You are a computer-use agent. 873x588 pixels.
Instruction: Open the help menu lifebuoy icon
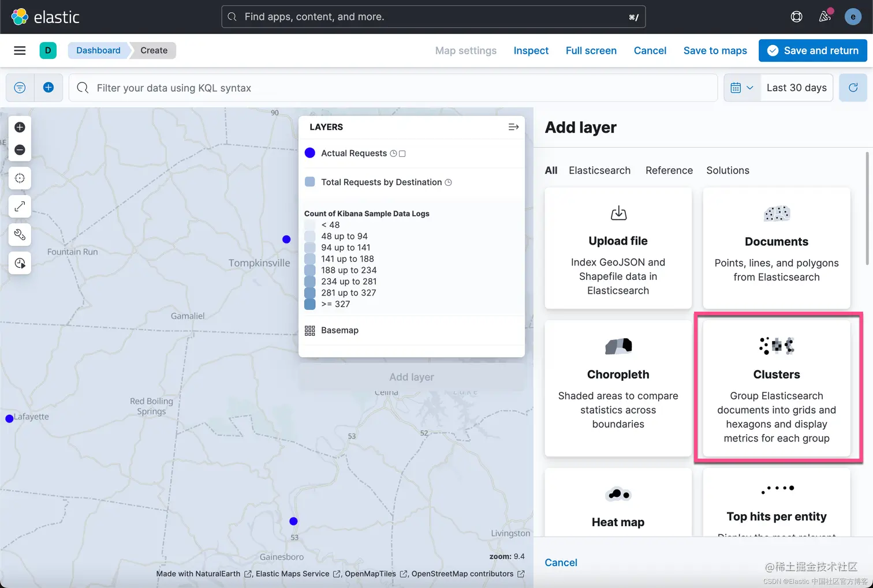pos(796,17)
